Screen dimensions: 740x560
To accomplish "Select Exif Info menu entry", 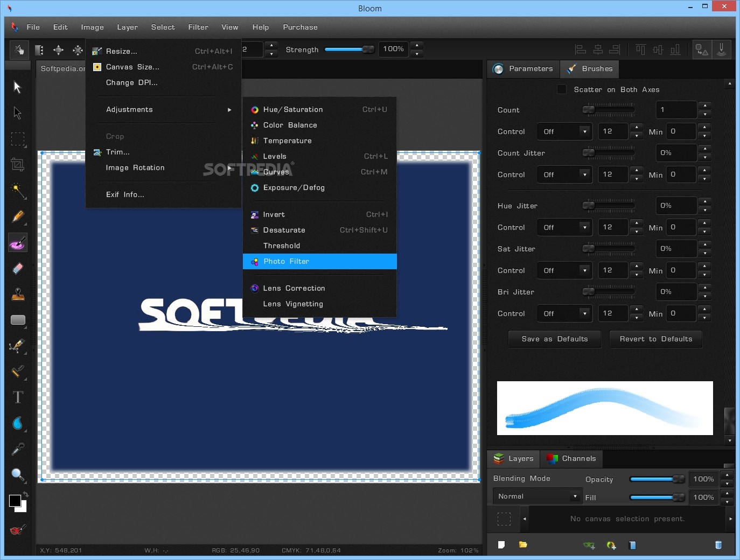I will pos(163,194).
